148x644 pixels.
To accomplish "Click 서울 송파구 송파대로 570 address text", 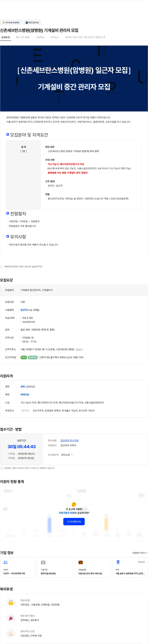I will pyautogui.click(x=130, y=573).
